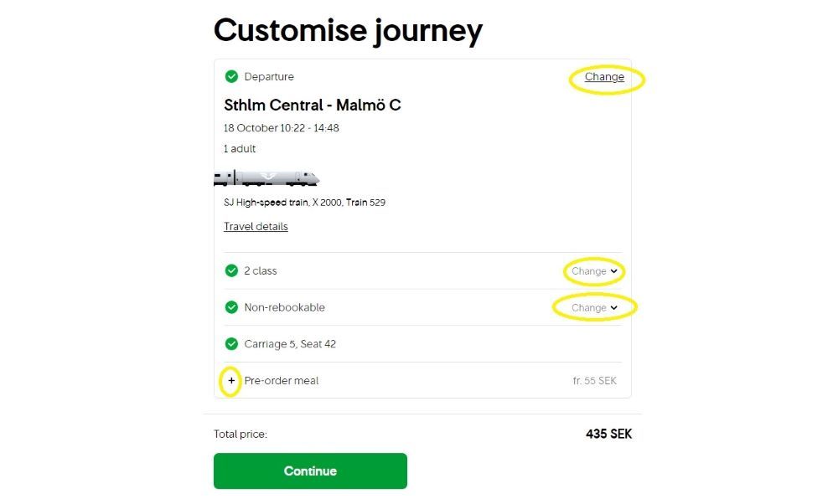Click the green checkmark beside Departure
Image resolution: width=838 pixels, height=504 pixels.
pos(231,76)
